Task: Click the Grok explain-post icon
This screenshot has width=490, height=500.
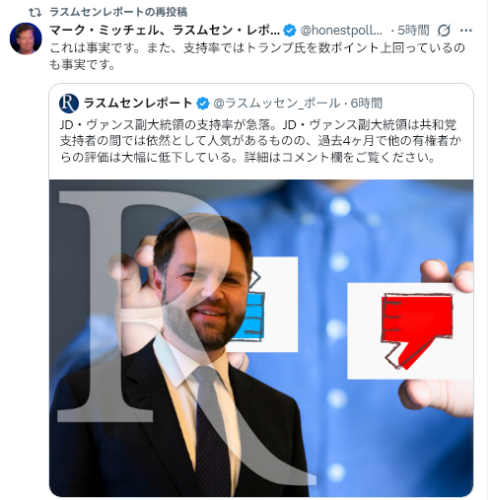Action: pyautogui.click(x=444, y=30)
